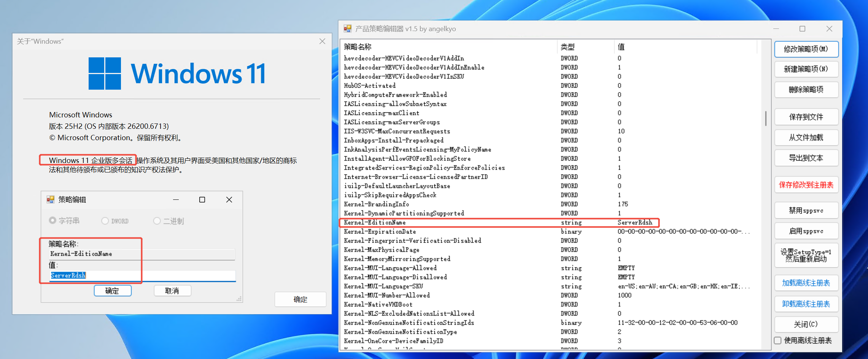Click 关闭(C) button in policy editor

click(x=806, y=324)
